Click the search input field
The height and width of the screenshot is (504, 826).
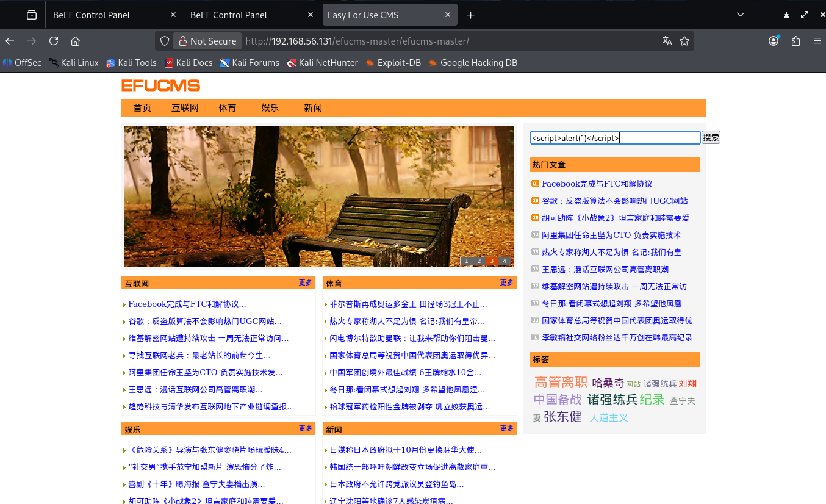pos(615,138)
